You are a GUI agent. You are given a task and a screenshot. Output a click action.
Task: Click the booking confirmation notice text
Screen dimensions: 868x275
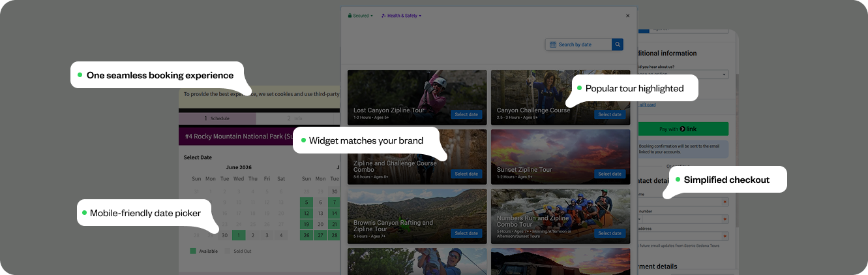pos(679,149)
